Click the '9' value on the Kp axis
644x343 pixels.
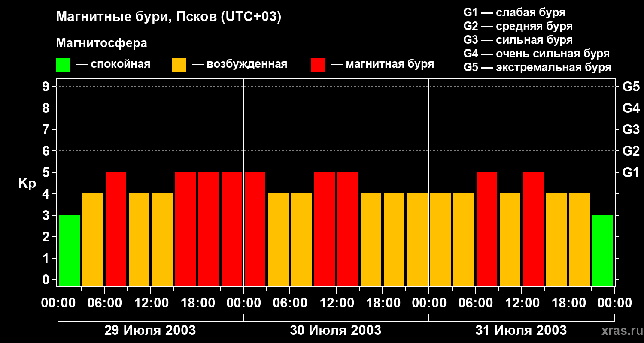pyautogui.click(x=46, y=87)
